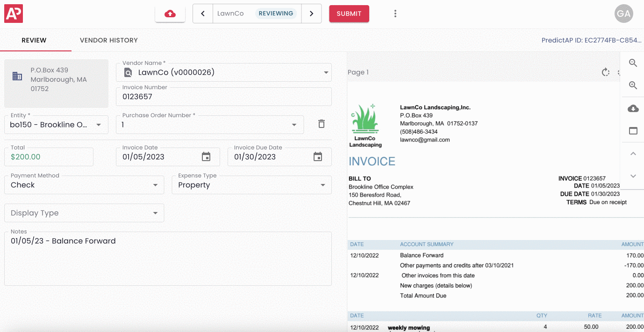Image resolution: width=644 pixels, height=332 pixels.
Task: Zoom in on the invoice preview
Action: (633, 85)
